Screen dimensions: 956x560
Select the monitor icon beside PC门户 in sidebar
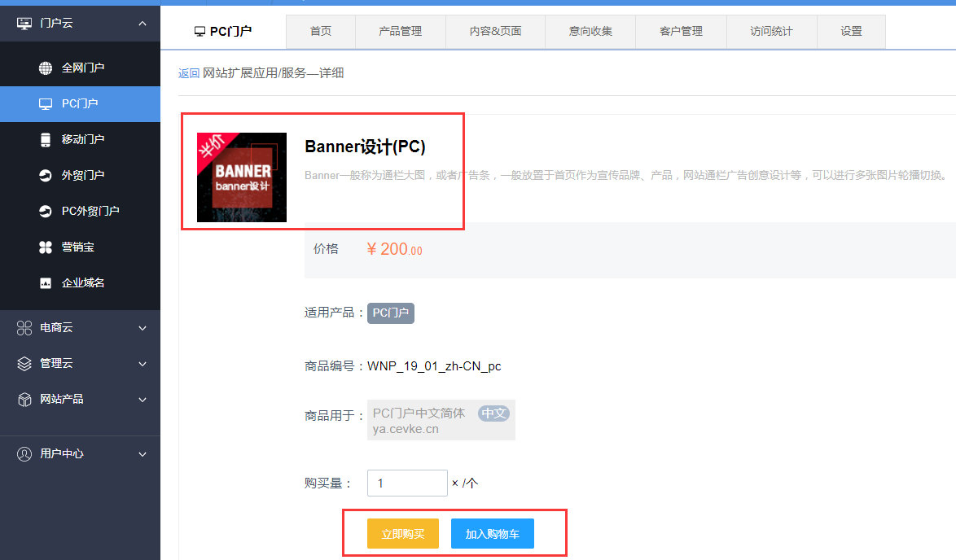[46, 104]
